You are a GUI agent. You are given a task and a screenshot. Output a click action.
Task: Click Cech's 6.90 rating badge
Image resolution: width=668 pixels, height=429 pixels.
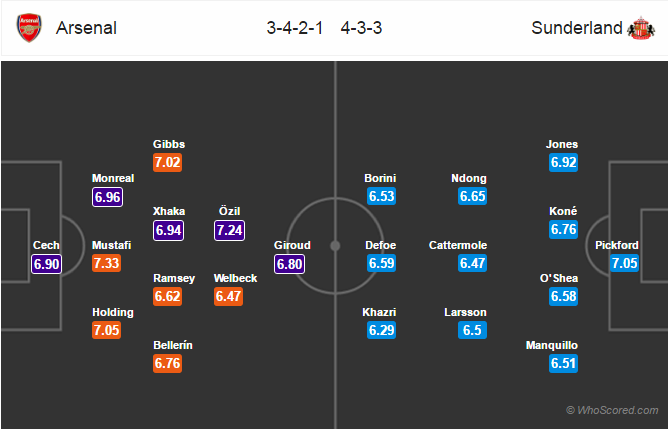(46, 264)
